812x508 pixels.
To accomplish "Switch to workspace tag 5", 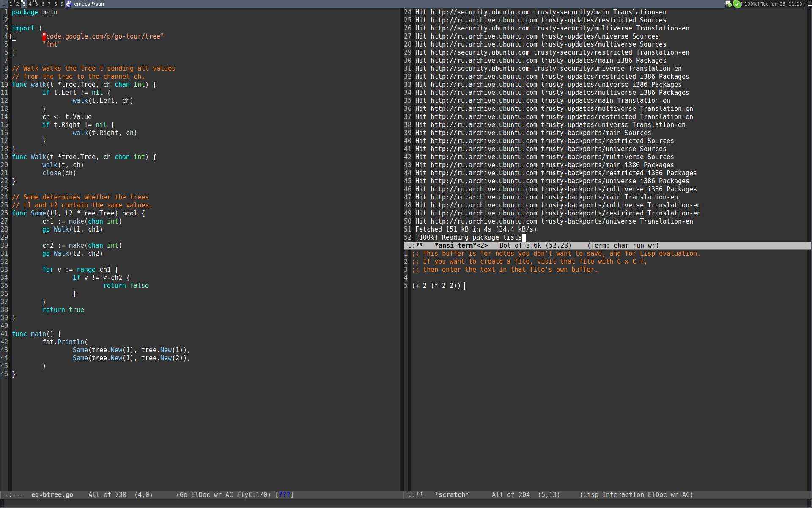I will click(x=36, y=4).
